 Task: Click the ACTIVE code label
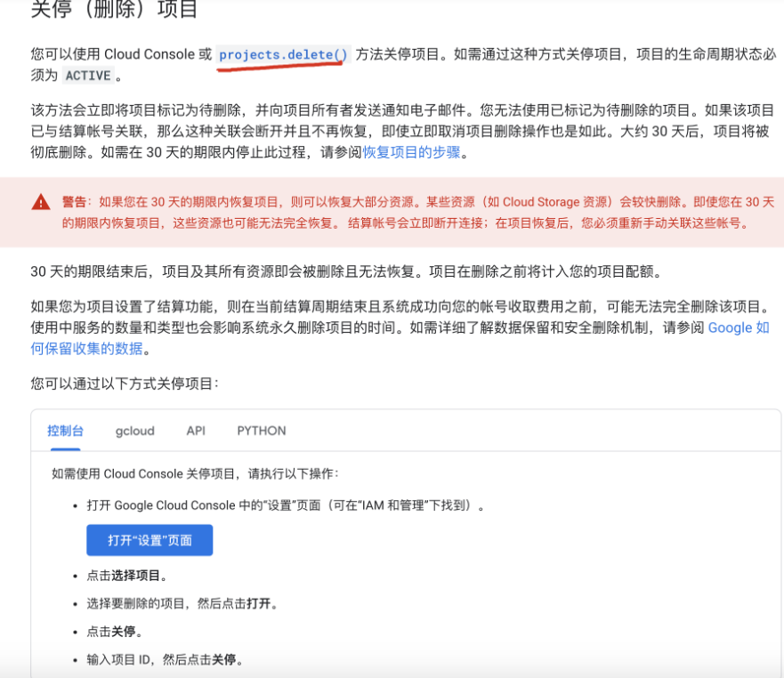(88, 76)
